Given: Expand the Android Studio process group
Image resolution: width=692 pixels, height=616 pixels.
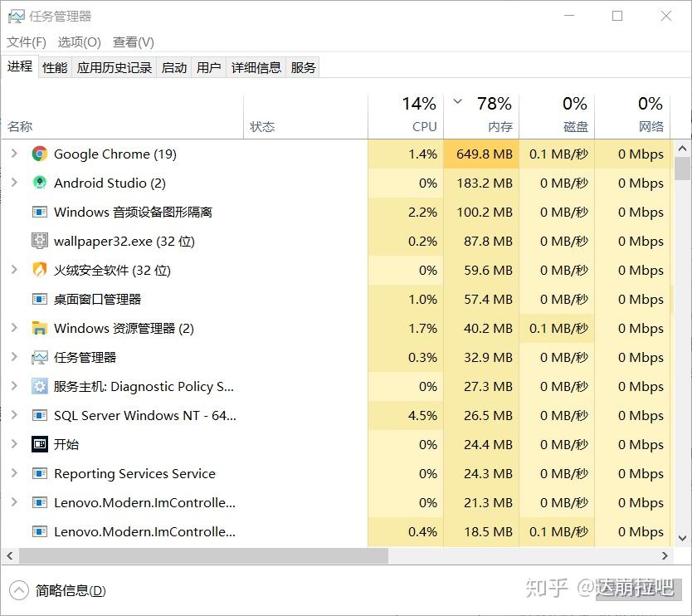Looking at the screenshot, I should point(14,183).
